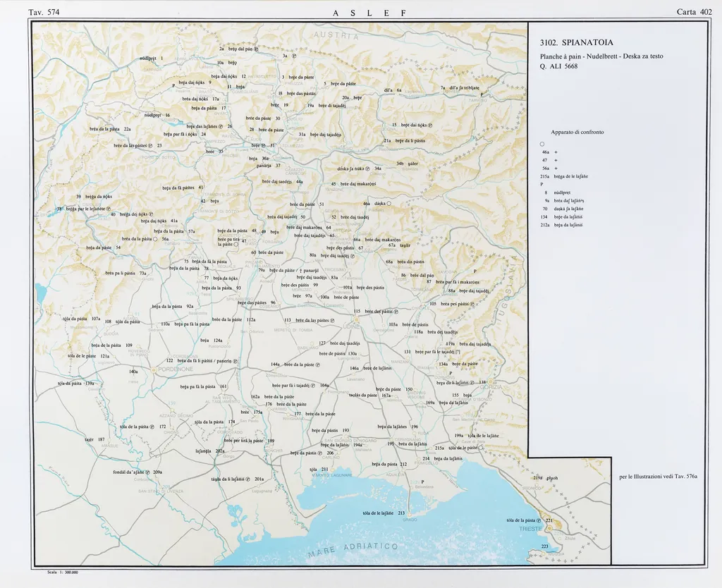Select the 'Apparato di confronto' heading

(577, 132)
